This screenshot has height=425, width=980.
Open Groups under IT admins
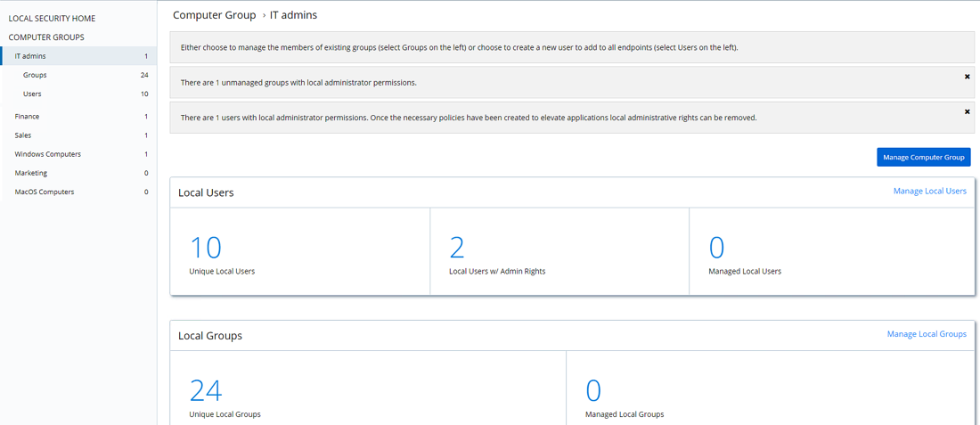click(x=35, y=75)
